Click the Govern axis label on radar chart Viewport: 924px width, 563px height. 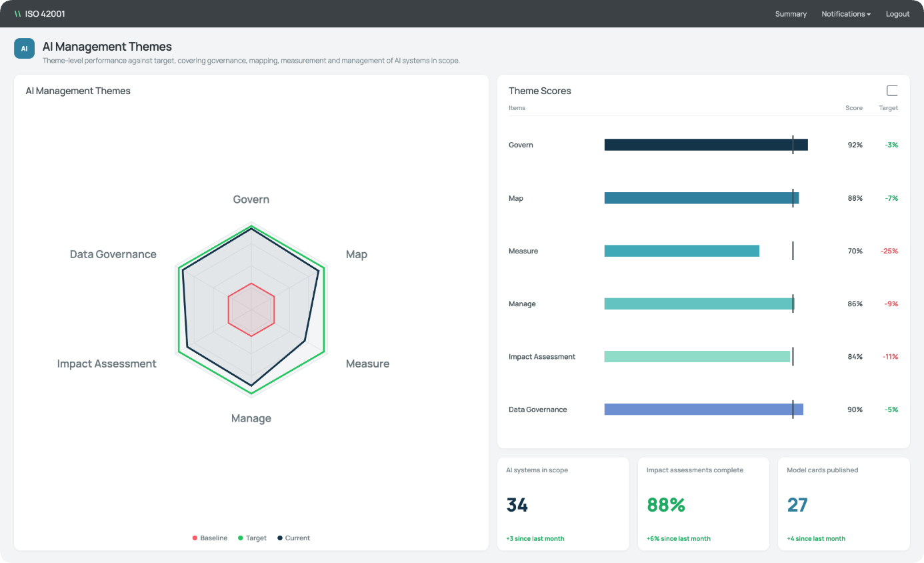[x=251, y=199]
